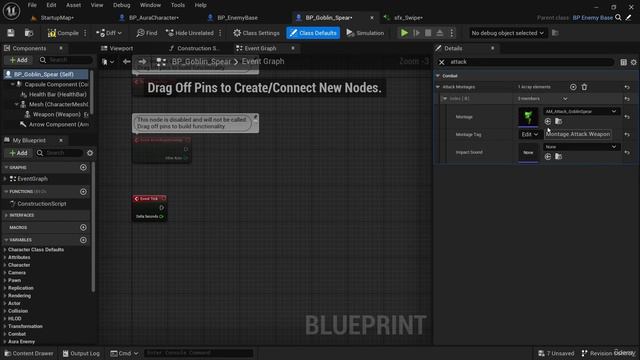Viewport: 640px width, 360px height.
Task: Click the Montage asset thumbnail
Action: point(528,117)
